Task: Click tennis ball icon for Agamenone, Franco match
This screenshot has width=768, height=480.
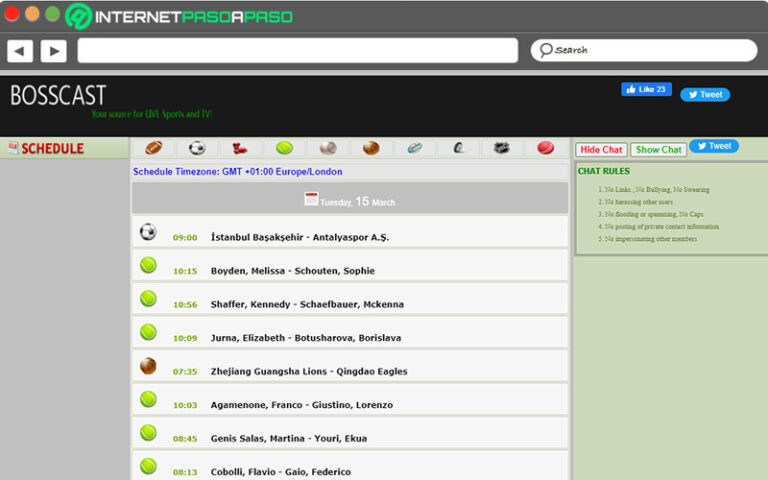Action: pyautogui.click(x=148, y=399)
